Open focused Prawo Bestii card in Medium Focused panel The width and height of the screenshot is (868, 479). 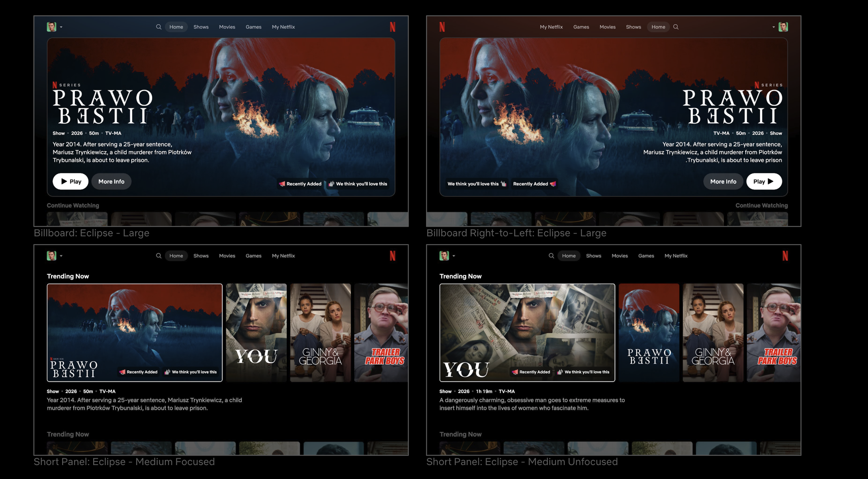pos(135,333)
